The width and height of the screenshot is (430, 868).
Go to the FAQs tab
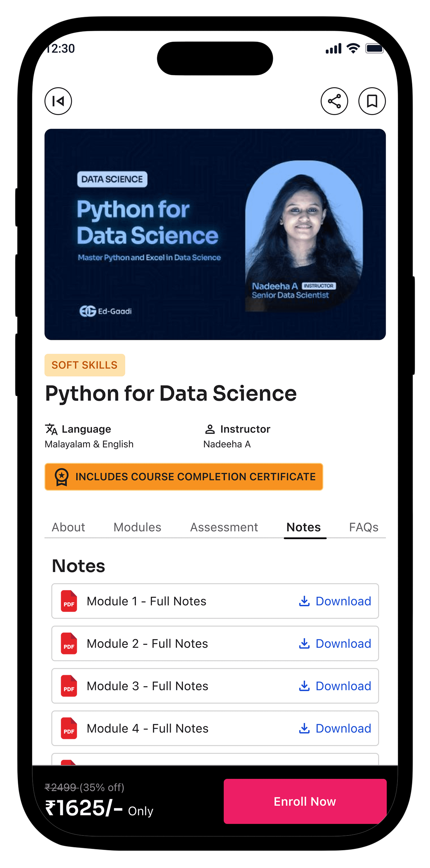pos(363,527)
